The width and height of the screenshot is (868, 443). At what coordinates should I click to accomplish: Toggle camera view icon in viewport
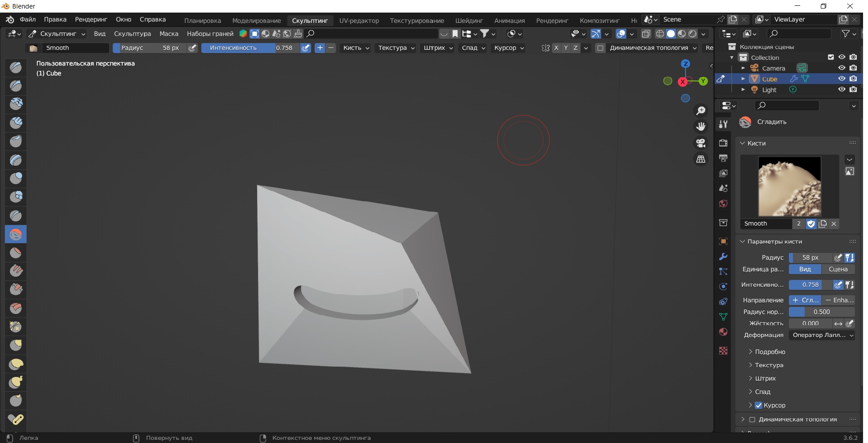click(700, 143)
